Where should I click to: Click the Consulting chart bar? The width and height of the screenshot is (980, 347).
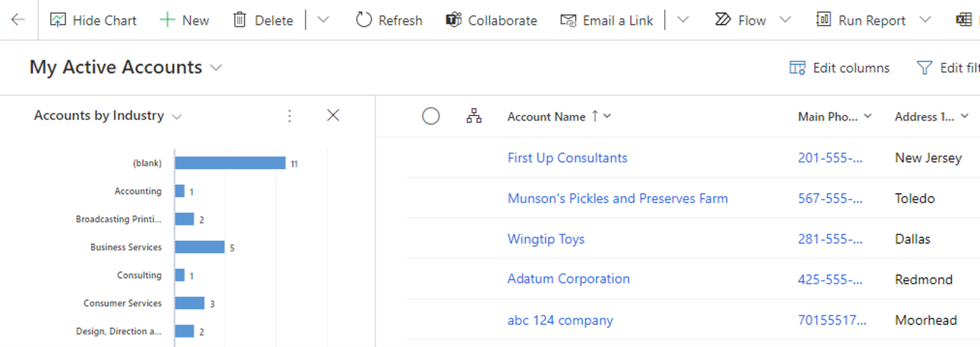pyautogui.click(x=180, y=275)
